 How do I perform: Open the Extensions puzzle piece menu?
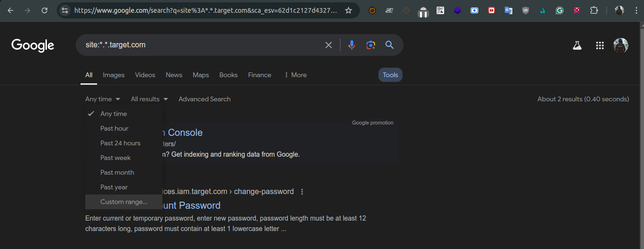tap(594, 10)
